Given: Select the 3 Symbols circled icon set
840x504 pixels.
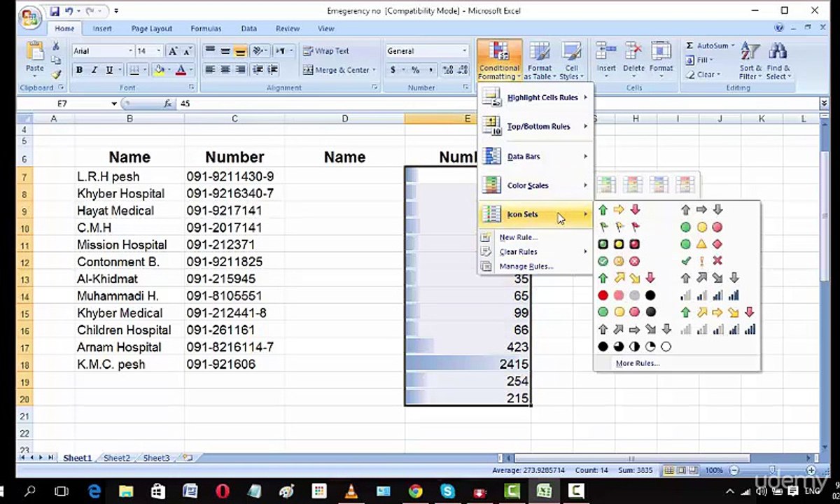Looking at the screenshot, I should [619, 261].
